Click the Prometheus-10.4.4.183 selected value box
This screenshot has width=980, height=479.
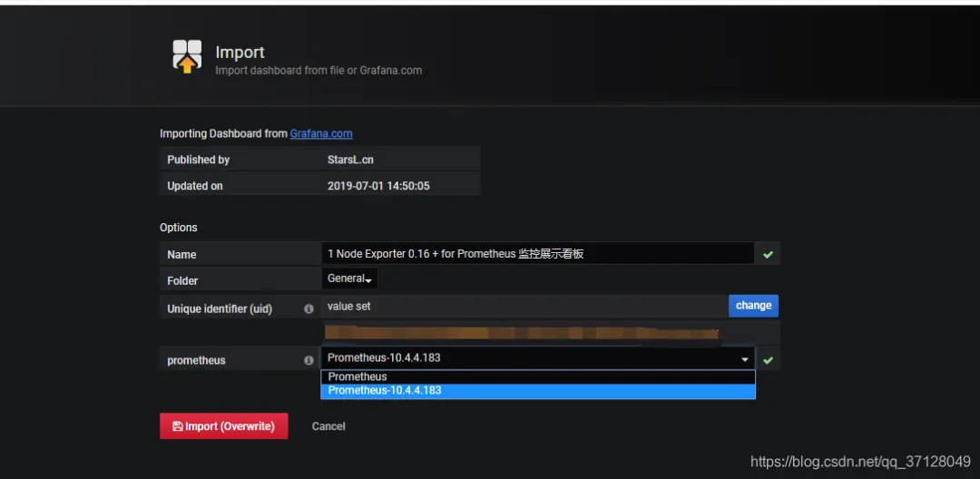click(x=537, y=357)
